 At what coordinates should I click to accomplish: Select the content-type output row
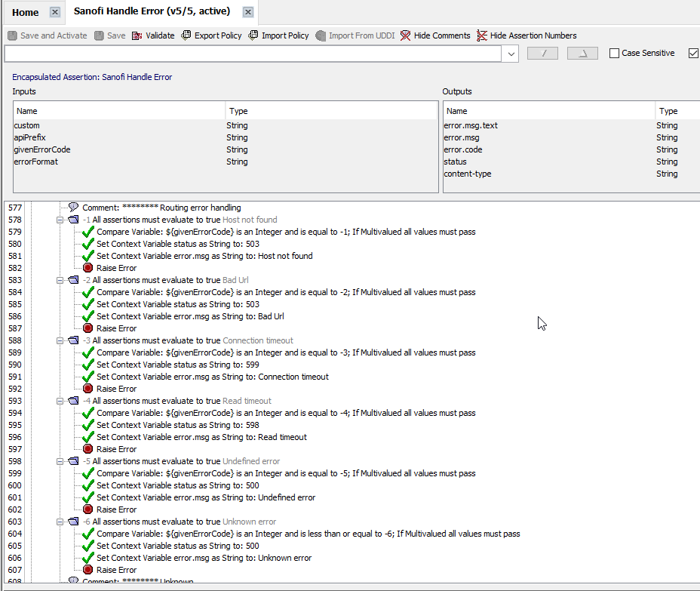[x=572, y=174]
